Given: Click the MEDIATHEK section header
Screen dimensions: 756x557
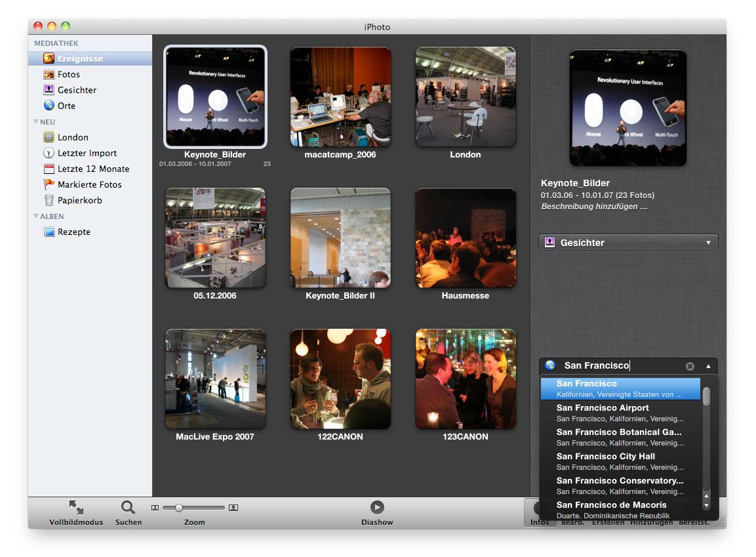Looking at the screenshot, I should 56,43.
